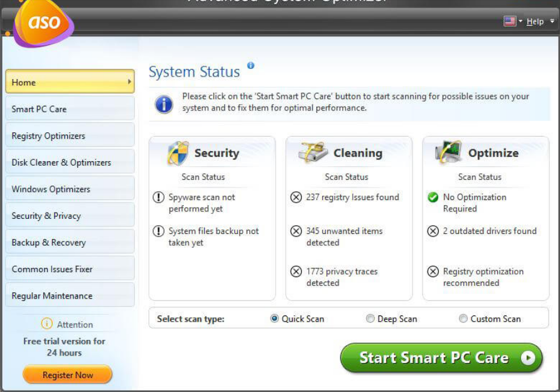Open Disk Cleaner & Optimizers
Viewport: 560px width, 392px height.
tap(70, 162)
